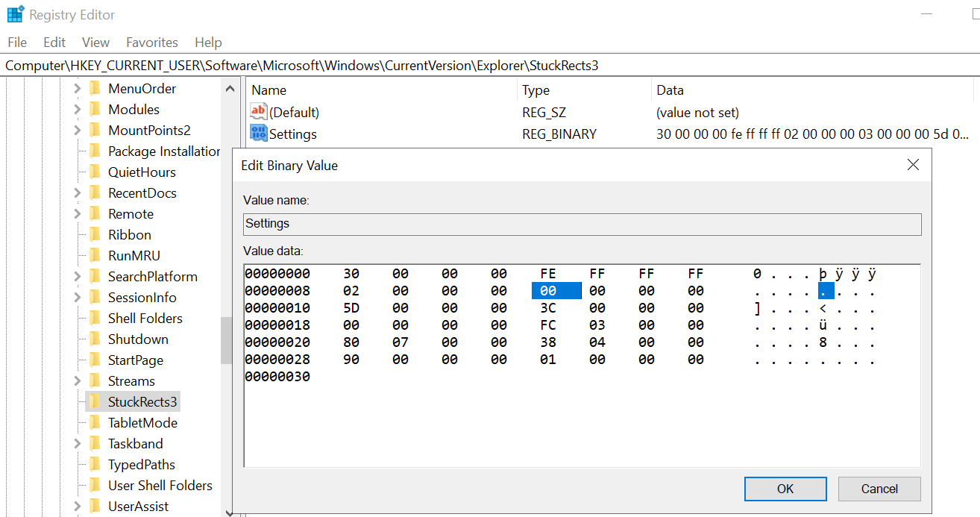The image size is (980, 517).
Task: Click the Value name field showing Settings
Action: (582, 224)
